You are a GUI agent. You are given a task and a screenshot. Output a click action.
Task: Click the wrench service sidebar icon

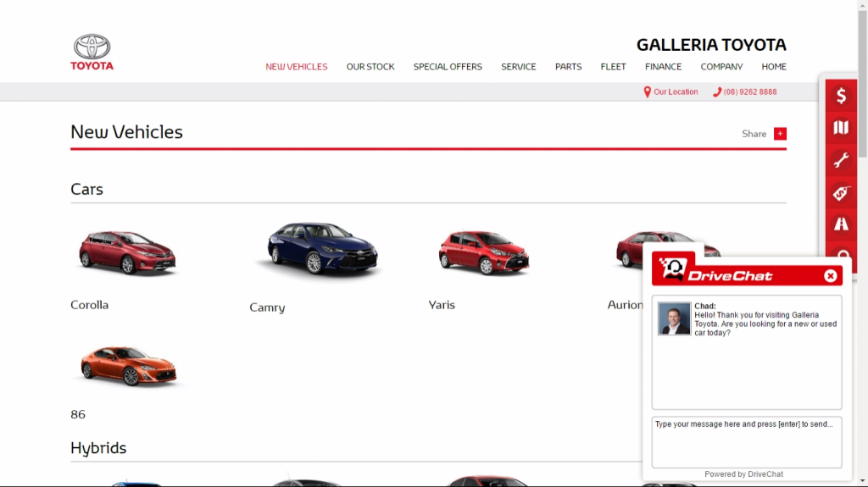tap(841, 160)
